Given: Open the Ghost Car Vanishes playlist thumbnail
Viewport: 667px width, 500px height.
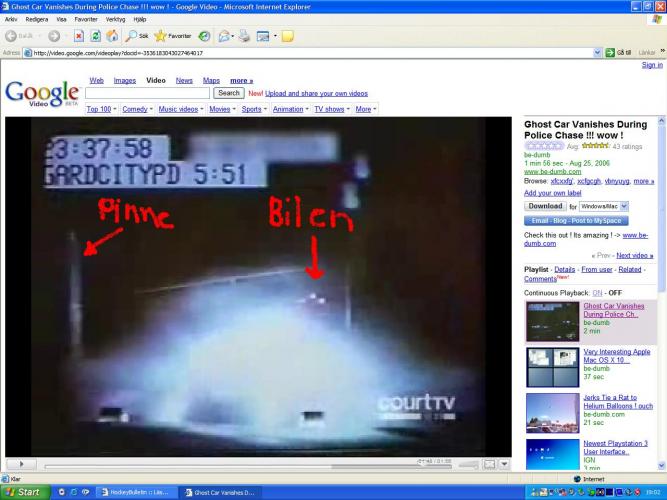Looking at the screenshot, I should tap(553, 322).
